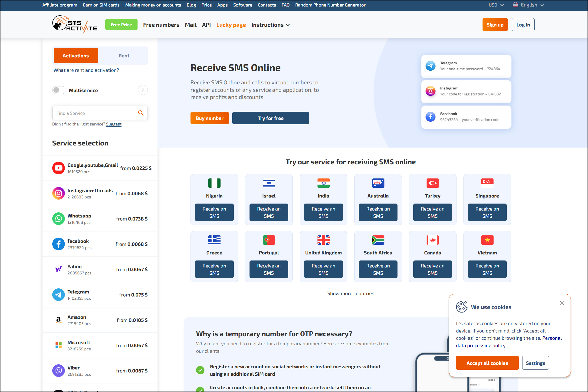The width and height of the screenshot is (588, 392).
Task: Open the English language dropdown
Action: tap(528, 5)
